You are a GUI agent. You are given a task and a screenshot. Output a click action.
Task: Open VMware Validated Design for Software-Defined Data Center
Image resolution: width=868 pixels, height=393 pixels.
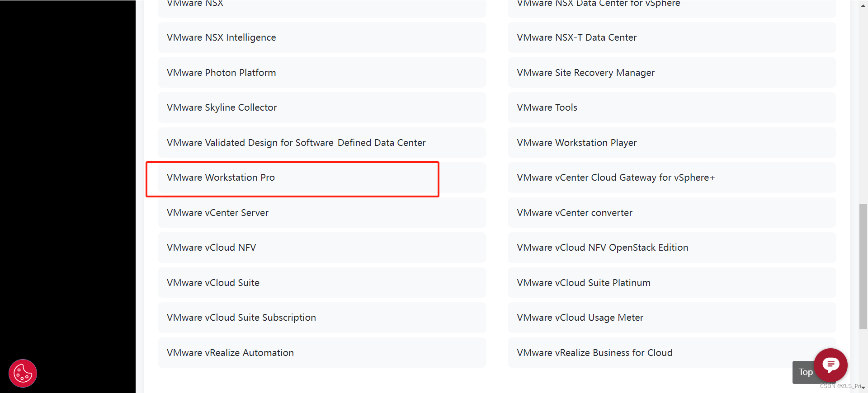[x=322, y=143]
